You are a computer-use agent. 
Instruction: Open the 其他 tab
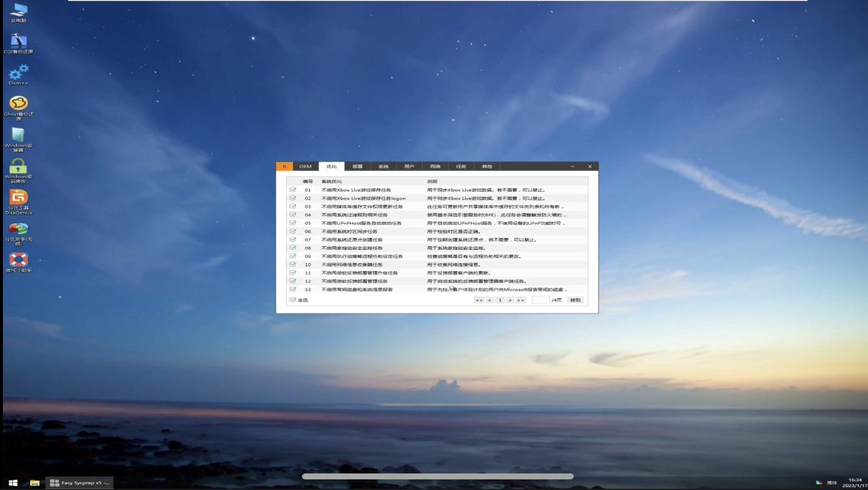click(x=487, y=166)
